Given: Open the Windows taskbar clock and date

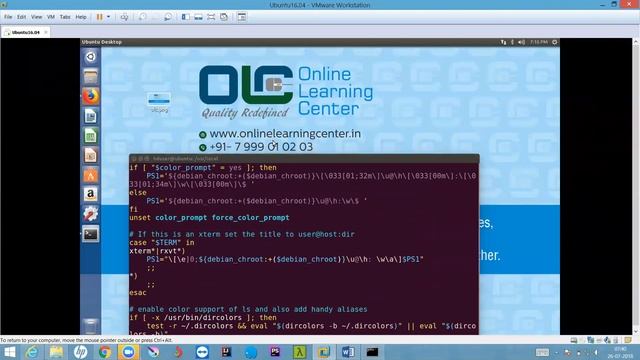Looking at the screenshot, I should [x=620, y=352].
